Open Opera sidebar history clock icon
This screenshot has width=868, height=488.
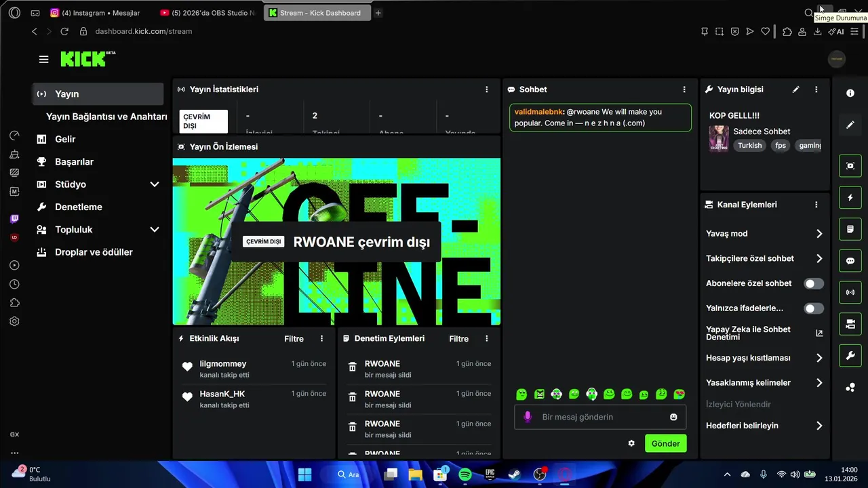pos(14,284)
